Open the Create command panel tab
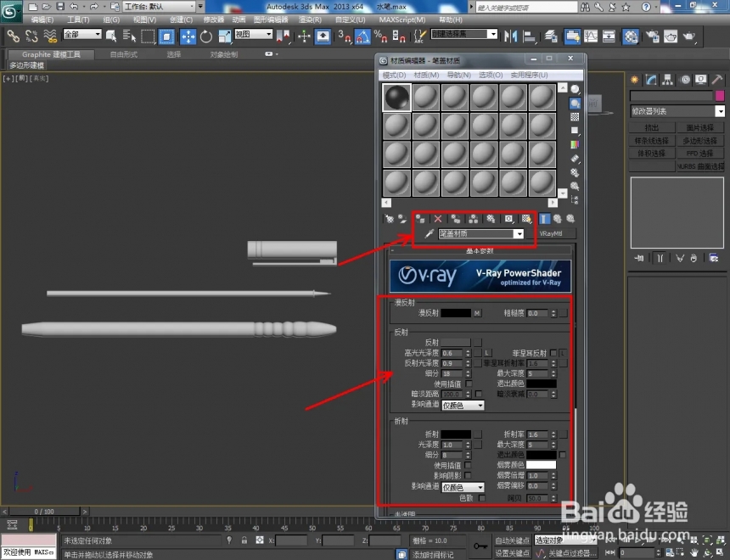Screen dimensions: 730x560 tap(634, 80)
